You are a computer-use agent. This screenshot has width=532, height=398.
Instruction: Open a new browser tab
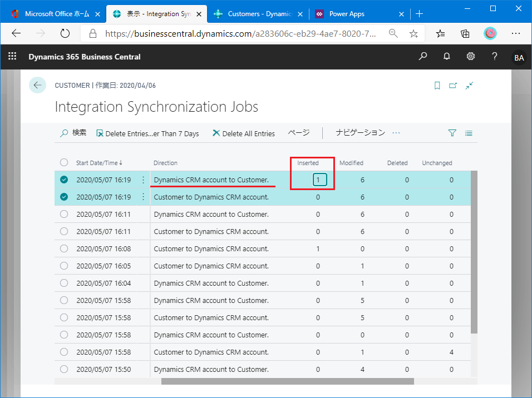pyautogui.click(x=420, y=14)
